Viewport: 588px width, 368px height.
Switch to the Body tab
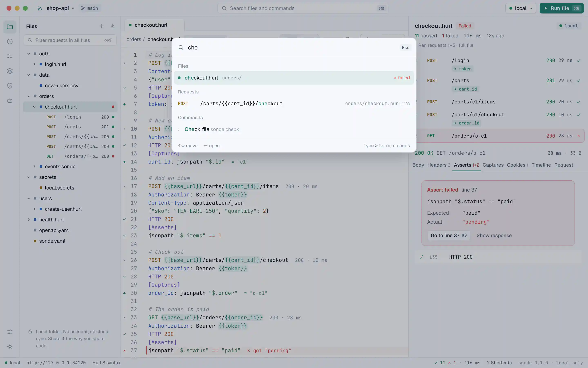point(418,165)
